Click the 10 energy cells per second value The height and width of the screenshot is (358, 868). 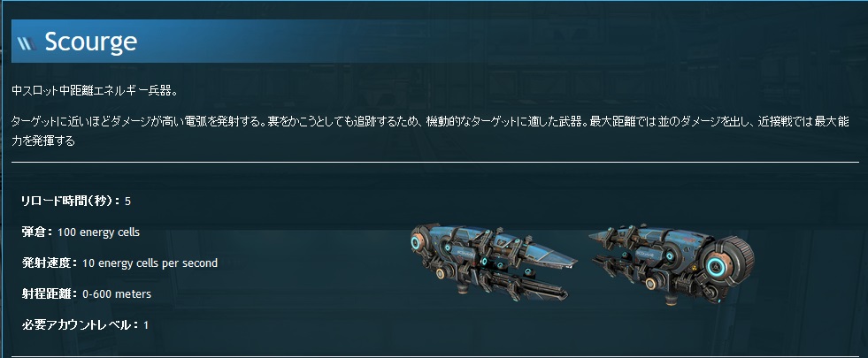coord(150,263)
